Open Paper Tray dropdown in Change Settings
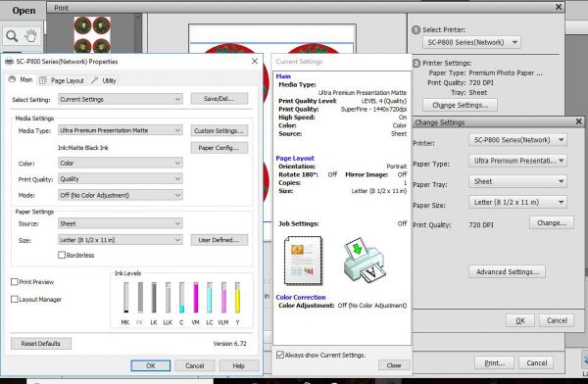Screen dimensions: 588x384 coord(517,181)
